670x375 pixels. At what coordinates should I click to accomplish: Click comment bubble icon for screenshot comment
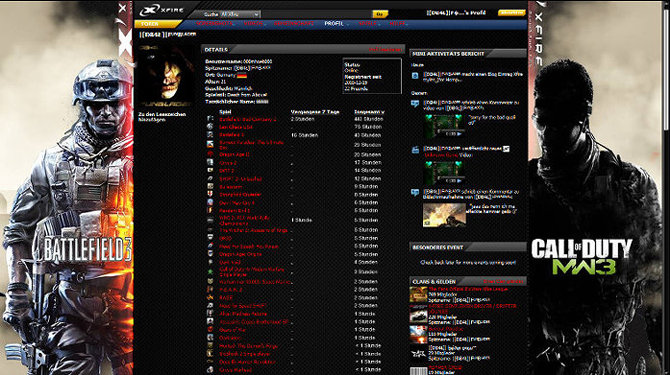pos(415,193)
